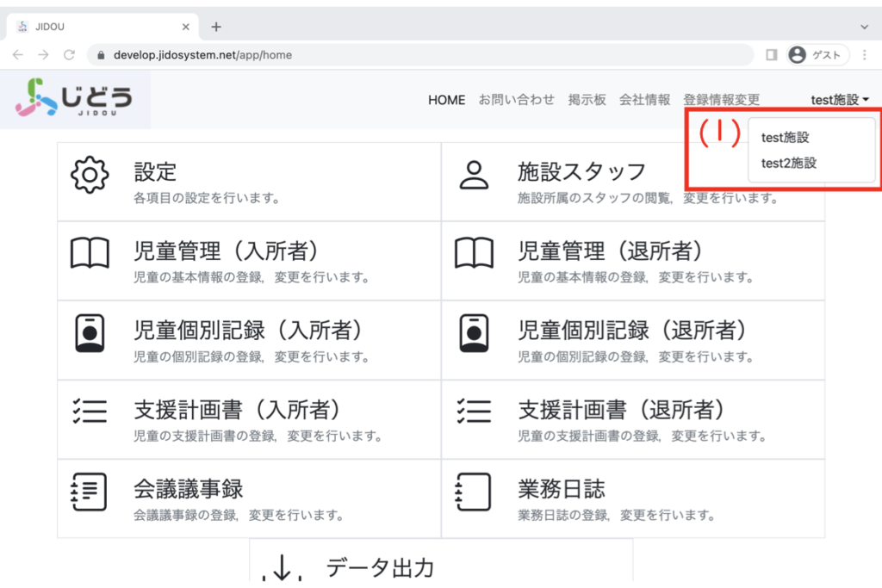The width and height of the screenshot is (882, 588).
Task: Select test2施設 from the dropdown list
Action: [789, 163]
